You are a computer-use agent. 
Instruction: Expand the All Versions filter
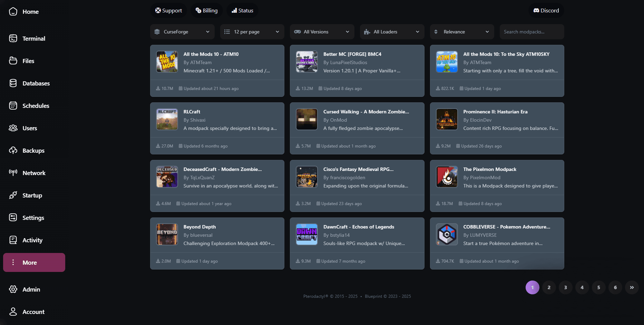tap(322, 32)
